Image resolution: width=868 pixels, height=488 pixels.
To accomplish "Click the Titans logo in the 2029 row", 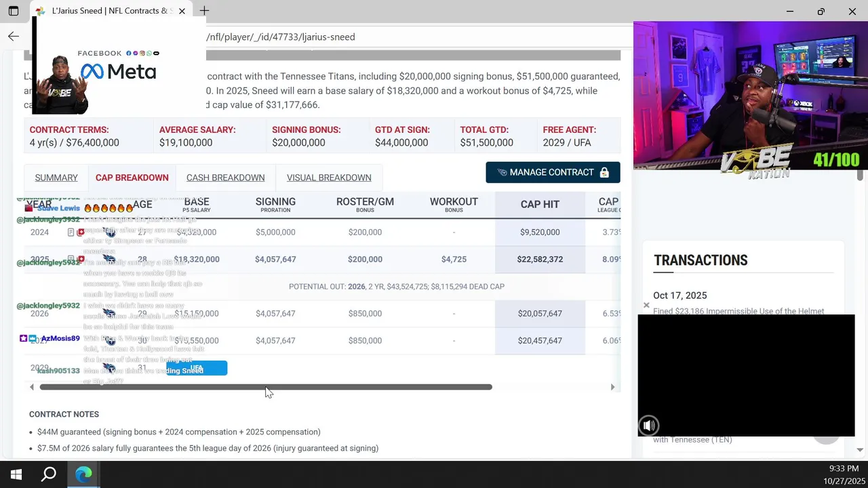I will coord(110,368).
